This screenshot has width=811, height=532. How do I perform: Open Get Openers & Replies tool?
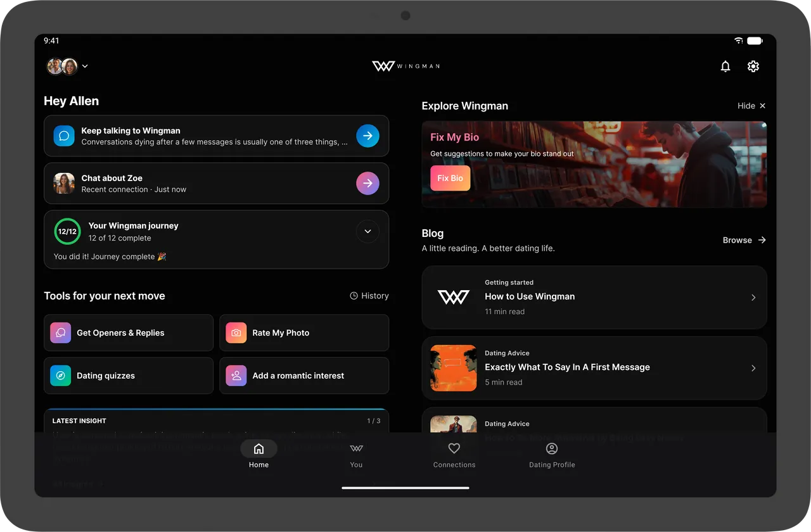coord(129,332)
